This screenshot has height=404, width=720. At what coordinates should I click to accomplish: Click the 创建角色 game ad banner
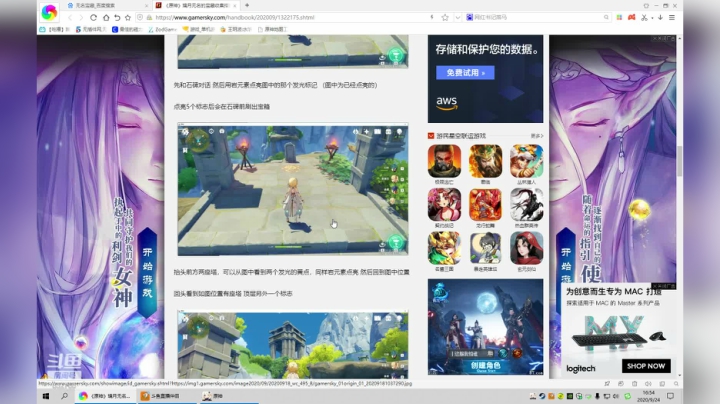tap(485, 327)
